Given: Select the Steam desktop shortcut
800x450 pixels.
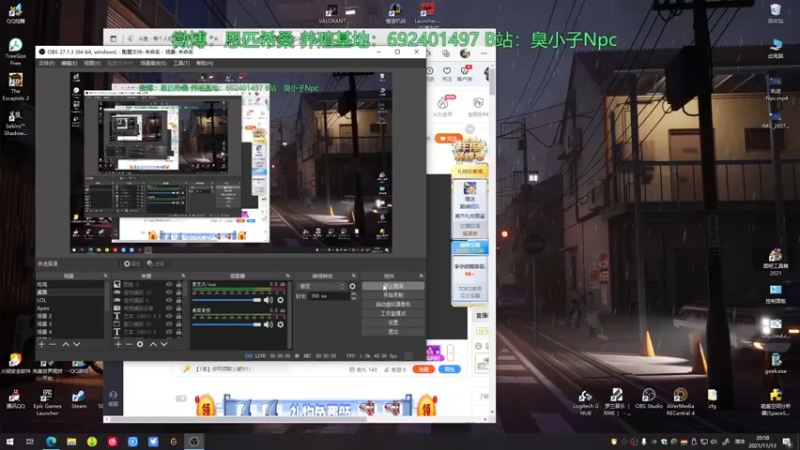Looking at the screenshot, I should coord(79,400).
